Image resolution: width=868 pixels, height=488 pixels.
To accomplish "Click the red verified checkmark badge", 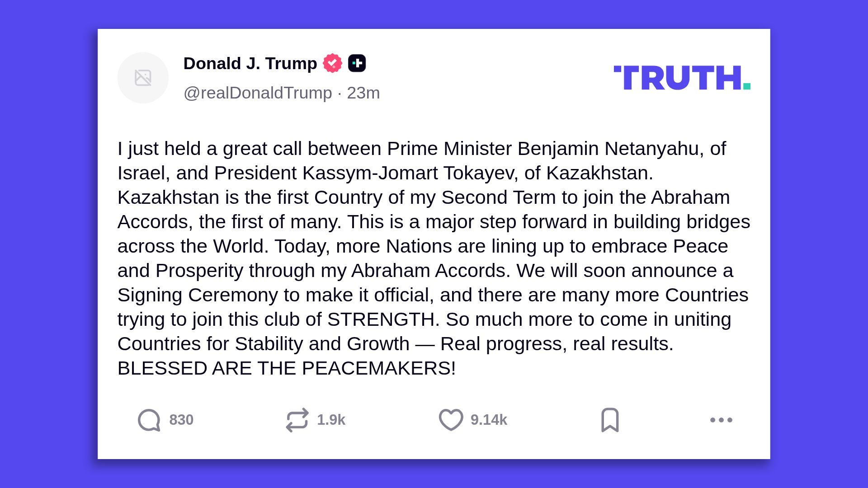I will click(332, 63).
